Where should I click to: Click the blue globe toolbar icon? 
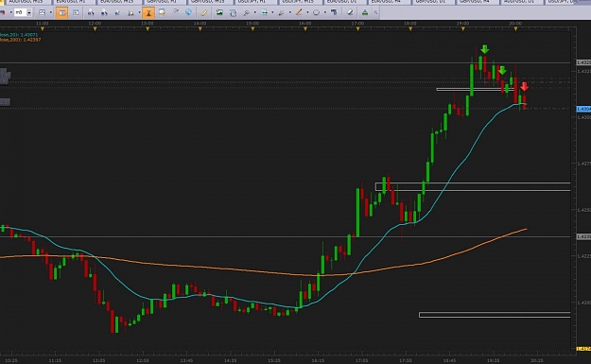coord(188,12)
